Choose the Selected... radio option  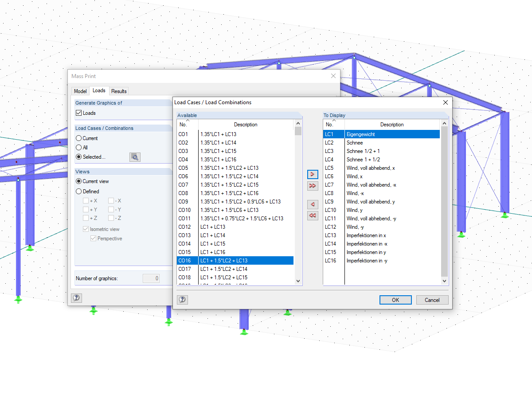pos(79,157)
